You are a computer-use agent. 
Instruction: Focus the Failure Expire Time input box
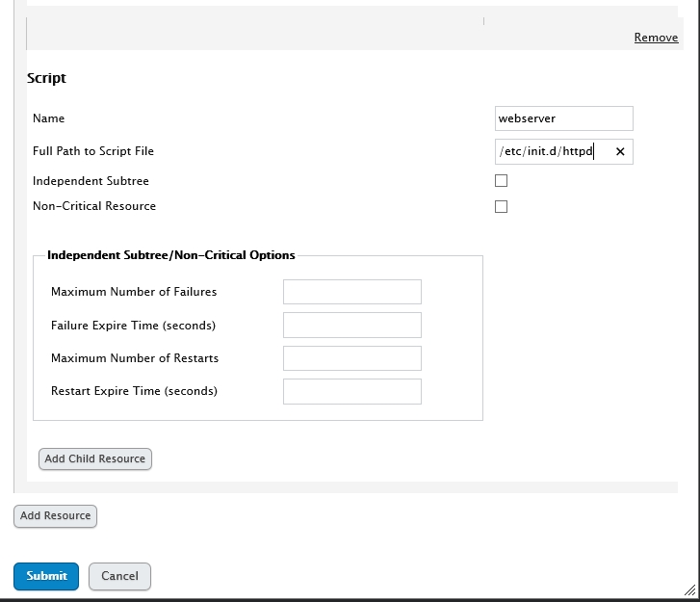tap(351, 326)
